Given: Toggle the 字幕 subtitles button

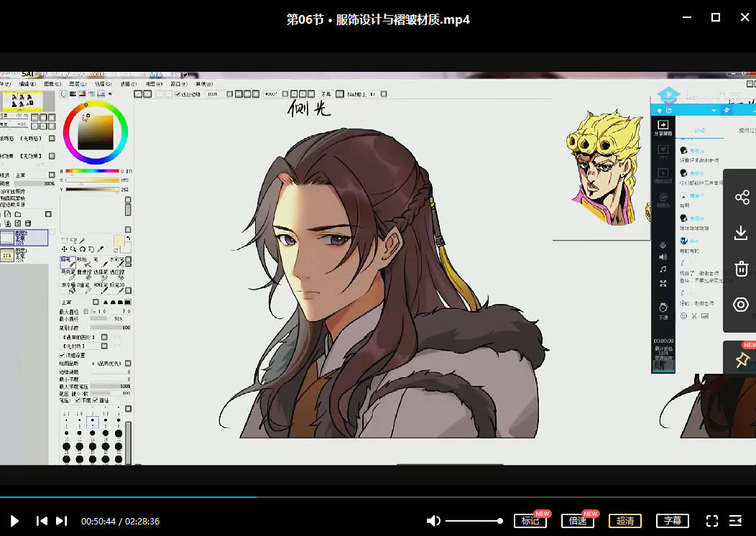Looking at the screenshot, I should point(673,521).
